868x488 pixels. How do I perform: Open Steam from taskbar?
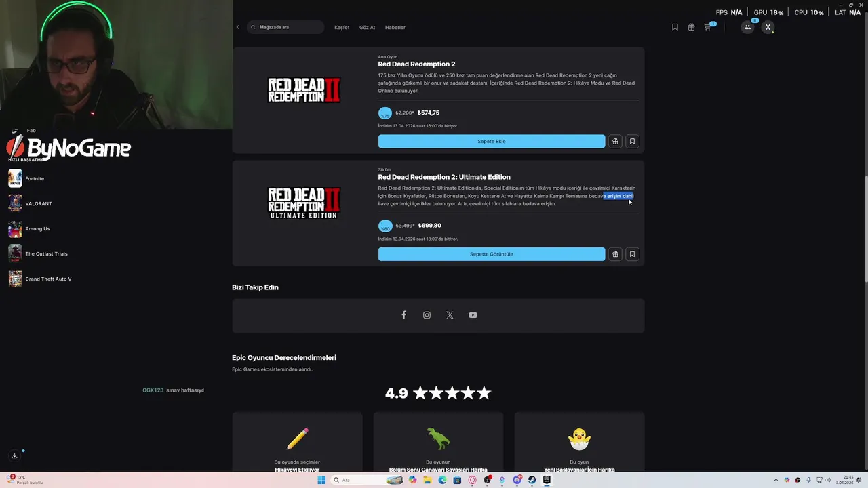coord(532,480)
